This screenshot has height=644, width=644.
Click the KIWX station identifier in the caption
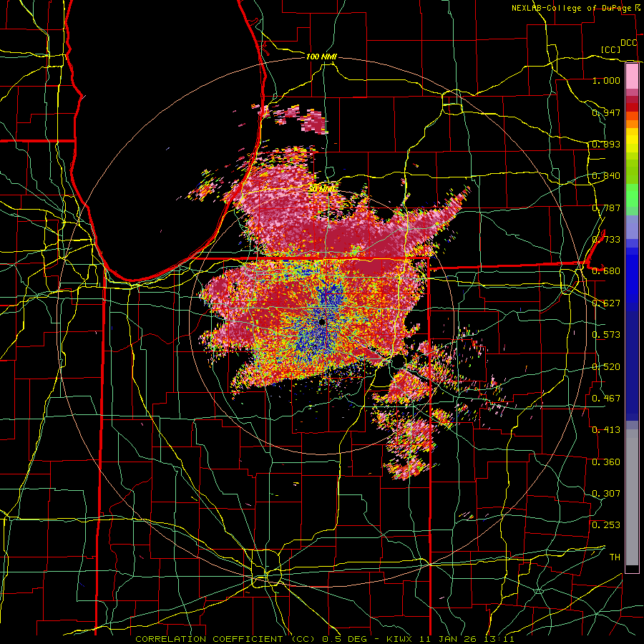399,639
